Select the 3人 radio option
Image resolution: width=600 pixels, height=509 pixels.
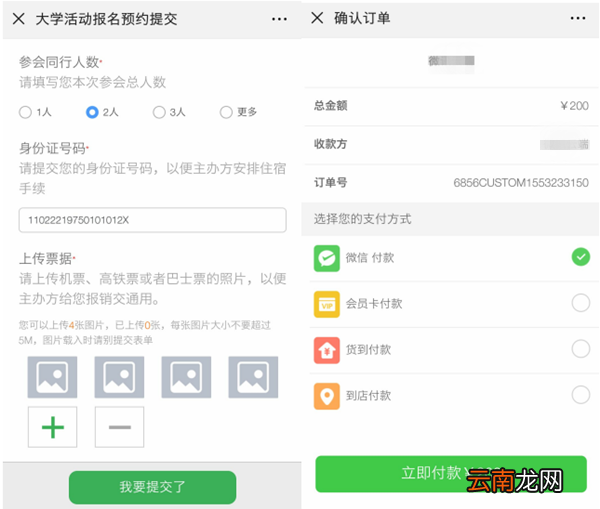click(159, 112)
